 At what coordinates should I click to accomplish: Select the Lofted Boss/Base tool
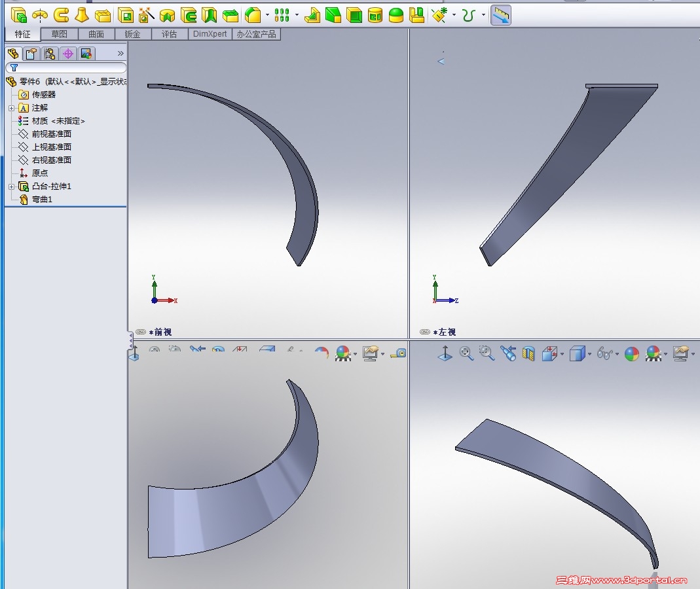point(82,16)
